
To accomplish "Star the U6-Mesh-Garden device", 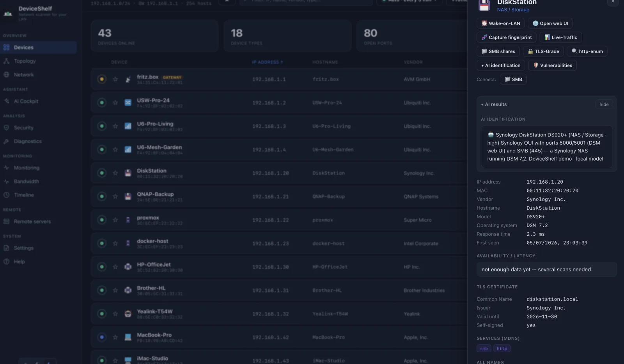I will (x=115, y=150).
